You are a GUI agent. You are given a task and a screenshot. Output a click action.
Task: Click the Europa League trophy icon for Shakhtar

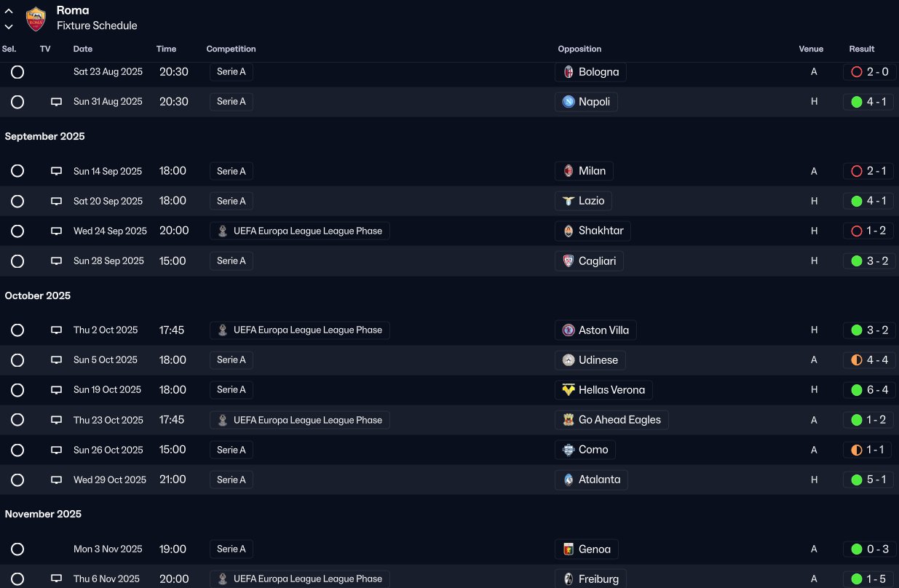pos(223,231)
